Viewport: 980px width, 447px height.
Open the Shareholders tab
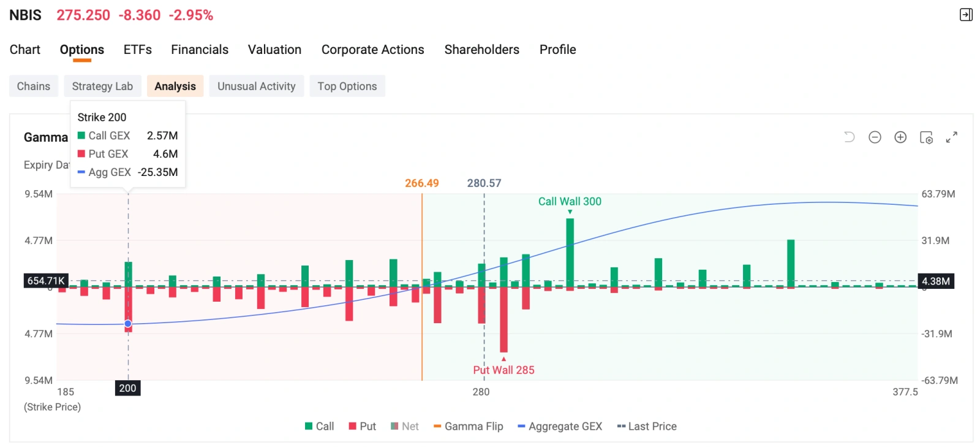482,50
